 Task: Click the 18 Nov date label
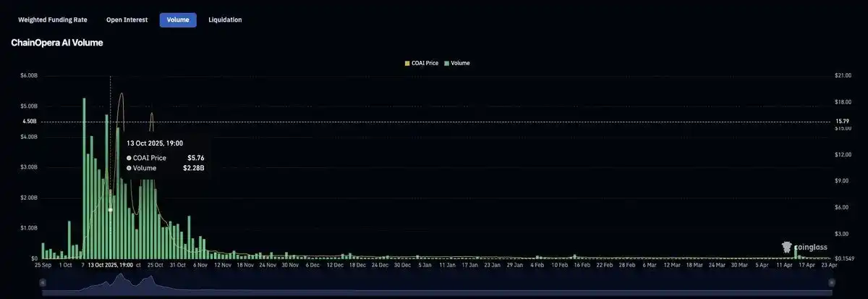point(245,265)
